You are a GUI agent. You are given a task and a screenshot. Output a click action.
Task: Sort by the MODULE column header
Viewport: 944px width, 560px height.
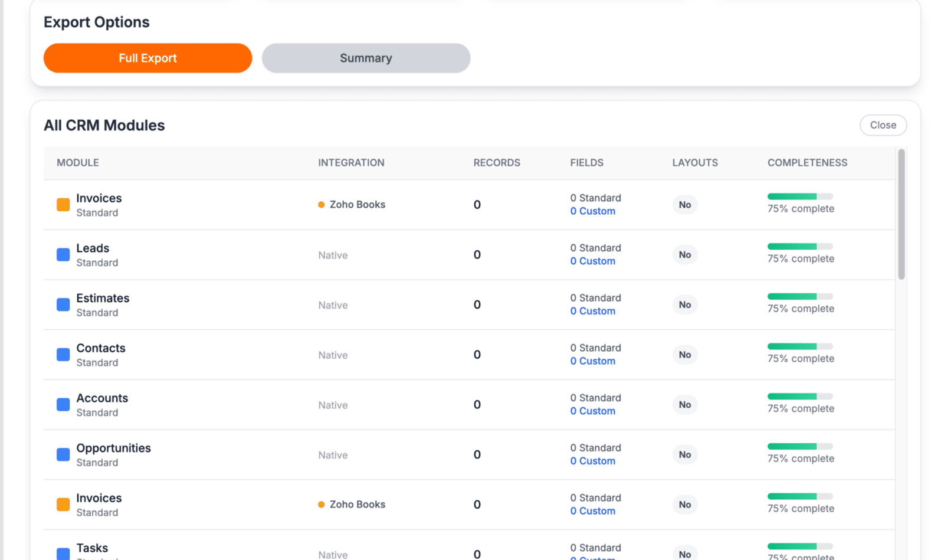coord(78,163)
